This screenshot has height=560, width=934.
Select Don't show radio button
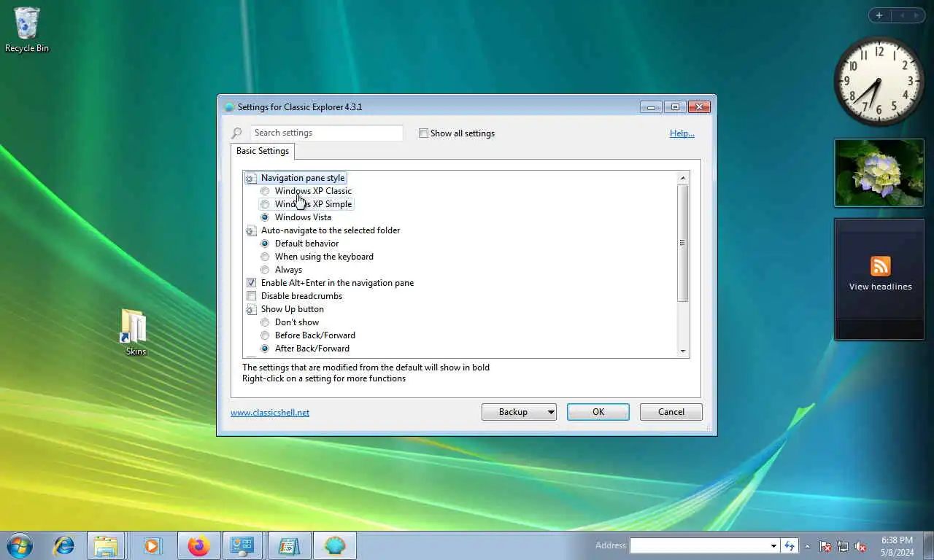pyautogui.click(x=265, y=322)
